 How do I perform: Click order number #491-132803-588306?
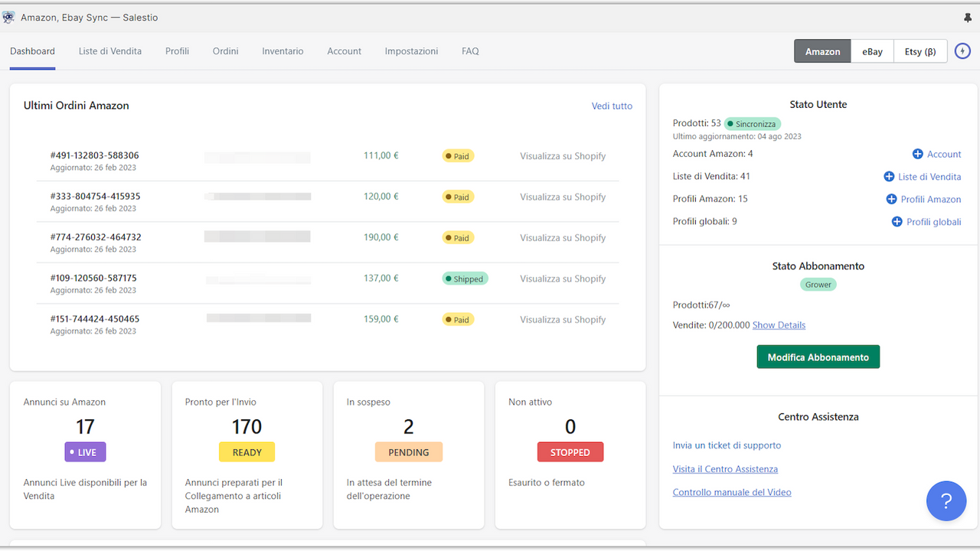tap(95, 155)
